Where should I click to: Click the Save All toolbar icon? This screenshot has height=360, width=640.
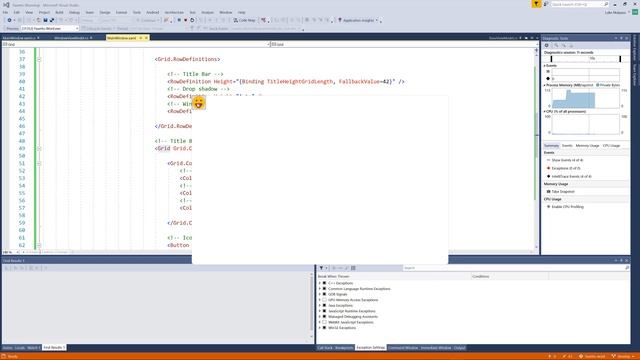[52, 20]
